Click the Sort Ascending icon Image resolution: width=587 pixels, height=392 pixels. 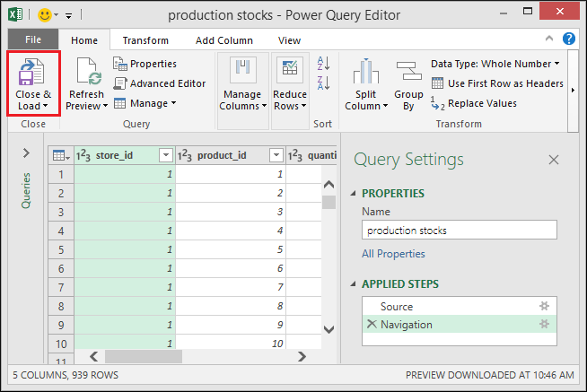pyautogui.click(x=323, y=63)
